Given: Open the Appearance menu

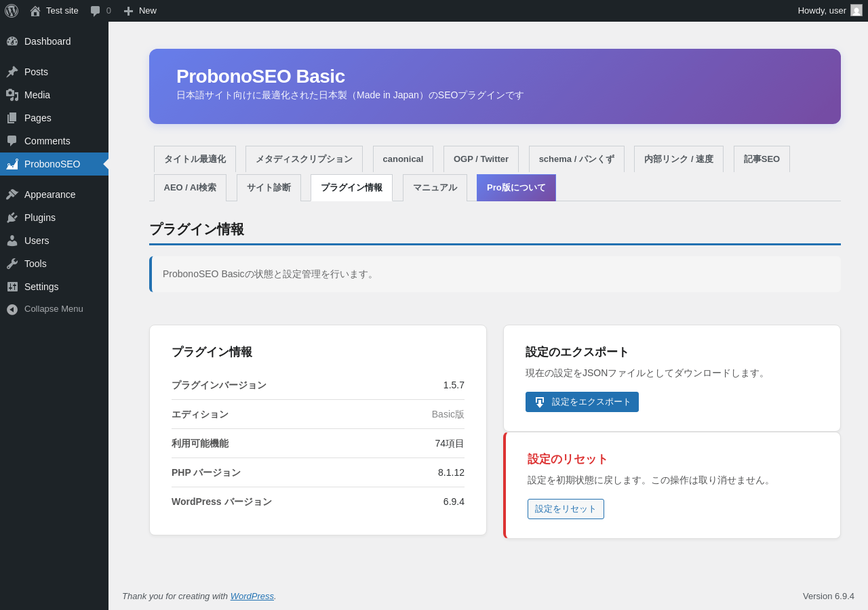Looking at the screenshot, I should (x=50, y=195).
